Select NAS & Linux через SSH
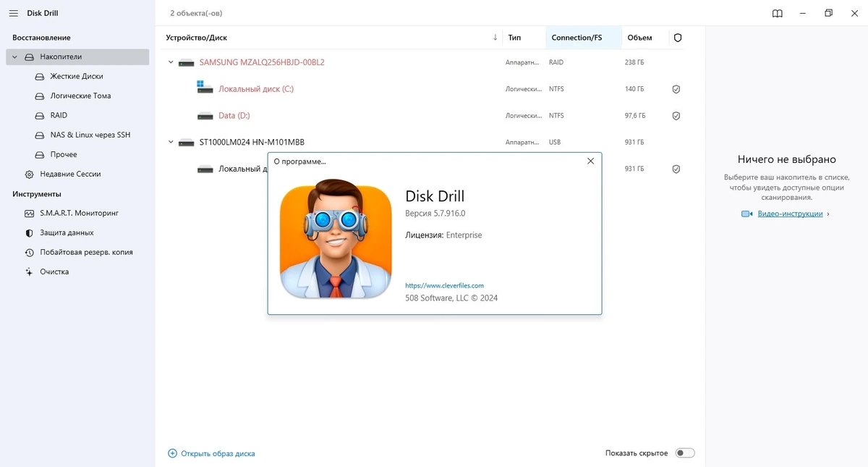Viewport: 868px width, 467px height. 90,135
